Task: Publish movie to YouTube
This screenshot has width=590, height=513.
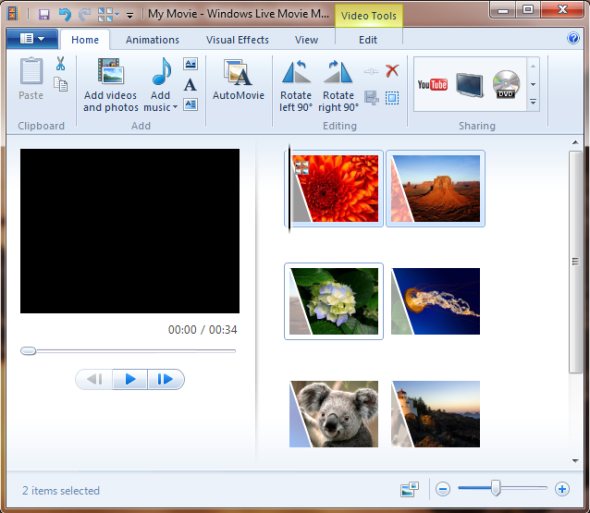Action: point(432,84)
